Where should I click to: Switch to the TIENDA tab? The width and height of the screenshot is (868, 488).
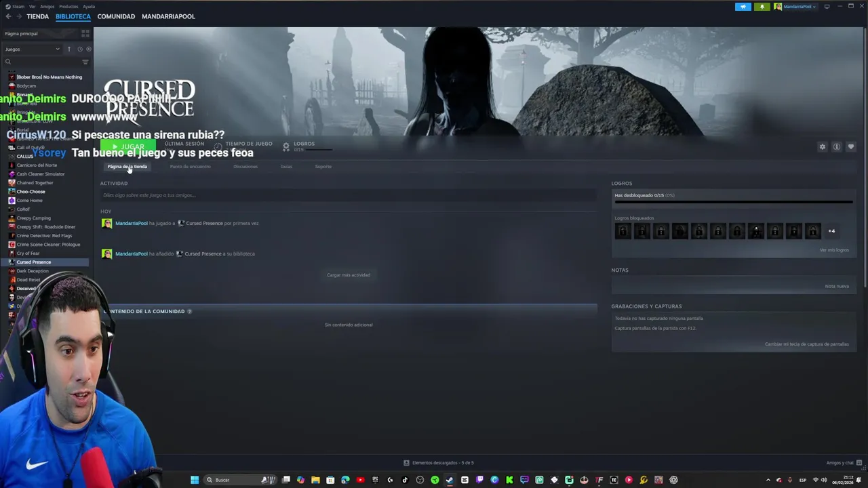(x=37, y=16)
